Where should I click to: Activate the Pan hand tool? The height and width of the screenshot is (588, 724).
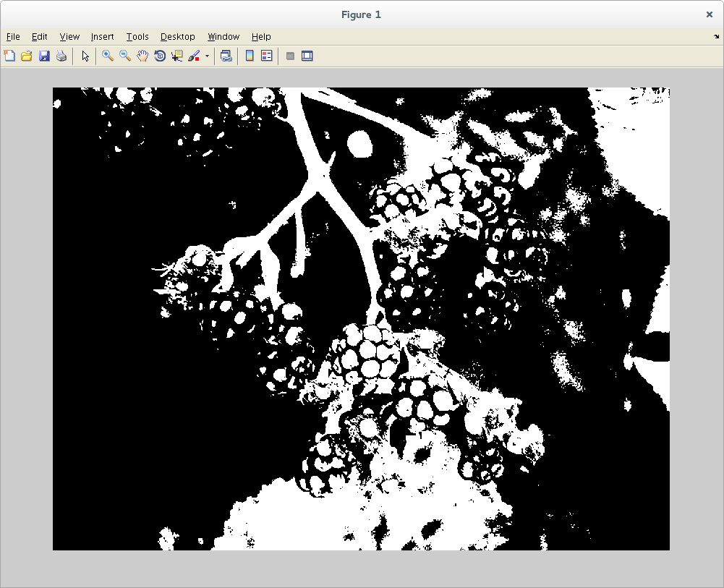[142, 56]
